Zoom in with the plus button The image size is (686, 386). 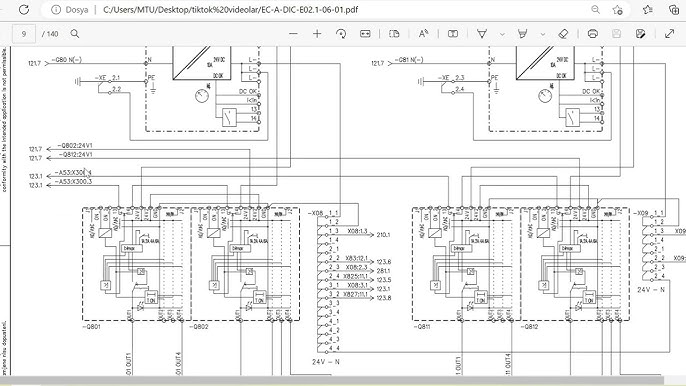[317, 34]
